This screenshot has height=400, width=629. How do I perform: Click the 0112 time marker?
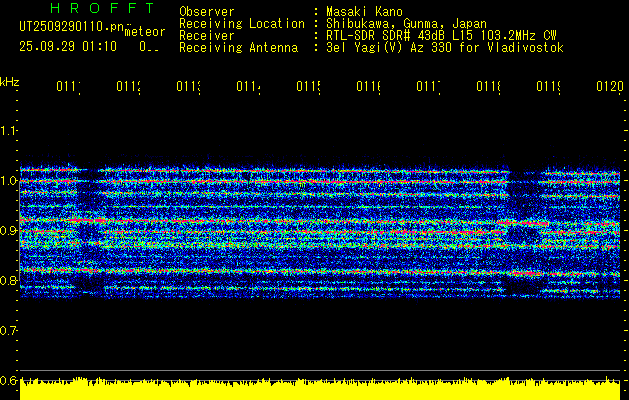[x=128, y=86]
